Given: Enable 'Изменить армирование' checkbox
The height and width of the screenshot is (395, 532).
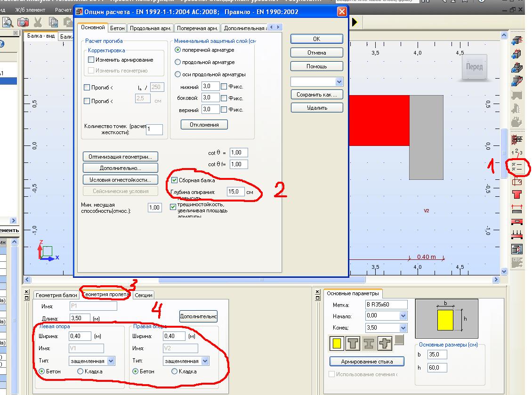Looking at the screenshot, I should pyautogui.click(x=91, y=60).
